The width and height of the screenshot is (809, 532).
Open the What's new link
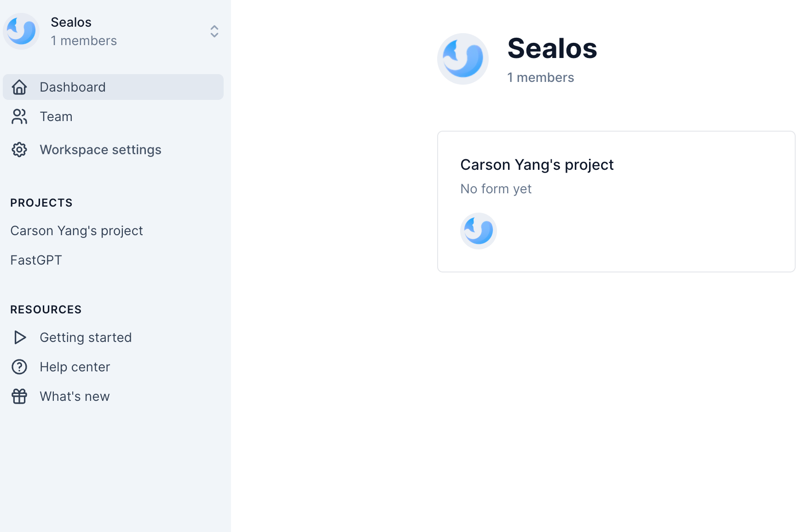[x=75, y=396]
